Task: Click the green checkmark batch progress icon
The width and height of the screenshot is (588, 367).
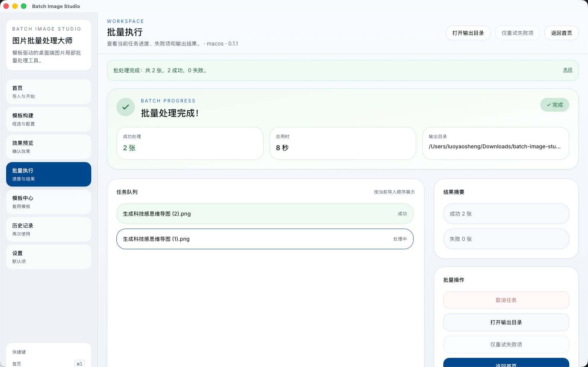Action: tap(126, 107)
